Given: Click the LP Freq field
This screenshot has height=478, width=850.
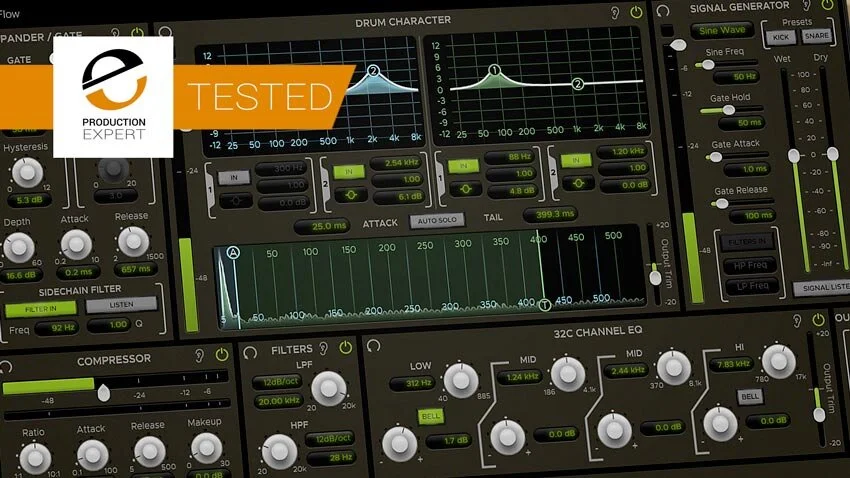Looking at the screenshot, I should pos(751,286).
